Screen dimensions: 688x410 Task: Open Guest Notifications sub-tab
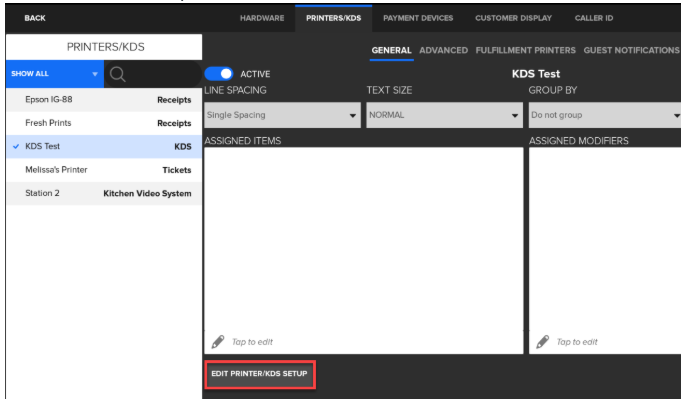click(x=630, y=51)
